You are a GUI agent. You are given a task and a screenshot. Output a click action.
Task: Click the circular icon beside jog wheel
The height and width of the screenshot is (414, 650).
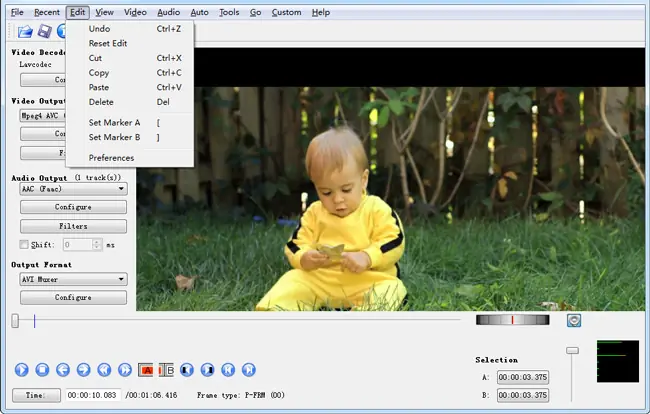pos(574,320)
